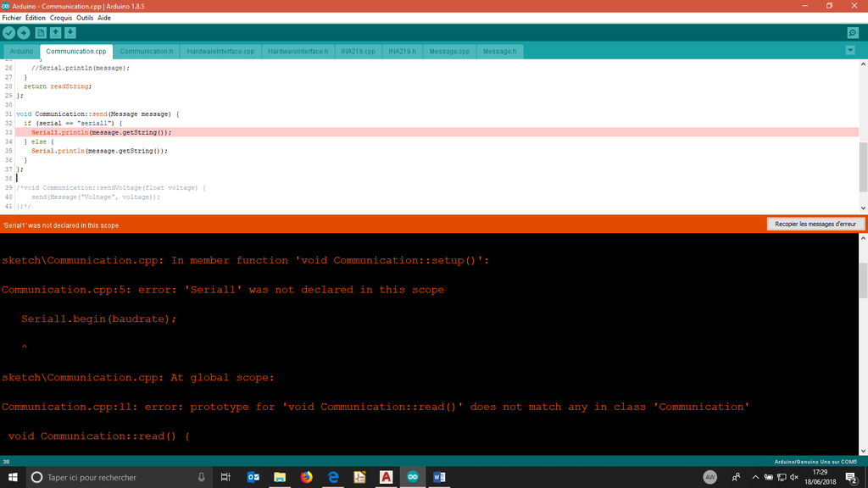Click the volume muted tray icon

(x=793, y=477)
